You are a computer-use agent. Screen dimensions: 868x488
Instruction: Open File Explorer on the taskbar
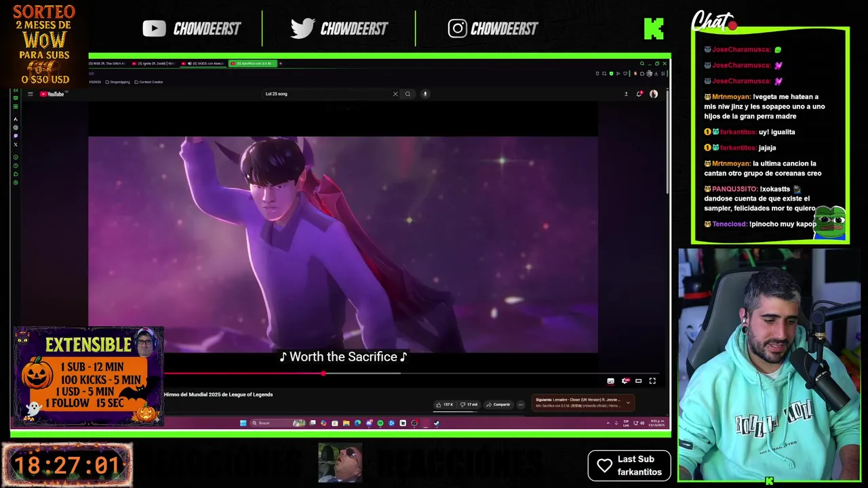(347, 423)
